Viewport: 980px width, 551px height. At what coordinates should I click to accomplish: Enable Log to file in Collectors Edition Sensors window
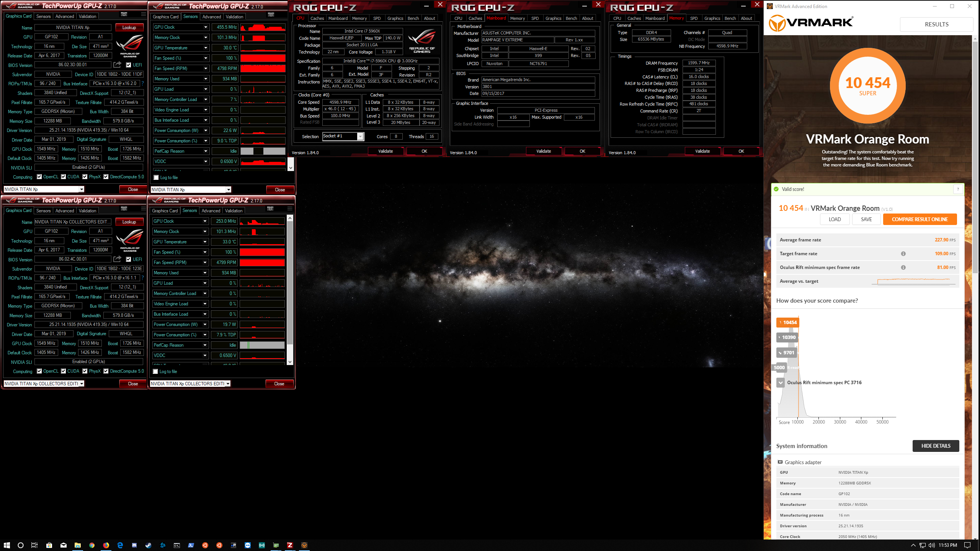click(155, 372)
